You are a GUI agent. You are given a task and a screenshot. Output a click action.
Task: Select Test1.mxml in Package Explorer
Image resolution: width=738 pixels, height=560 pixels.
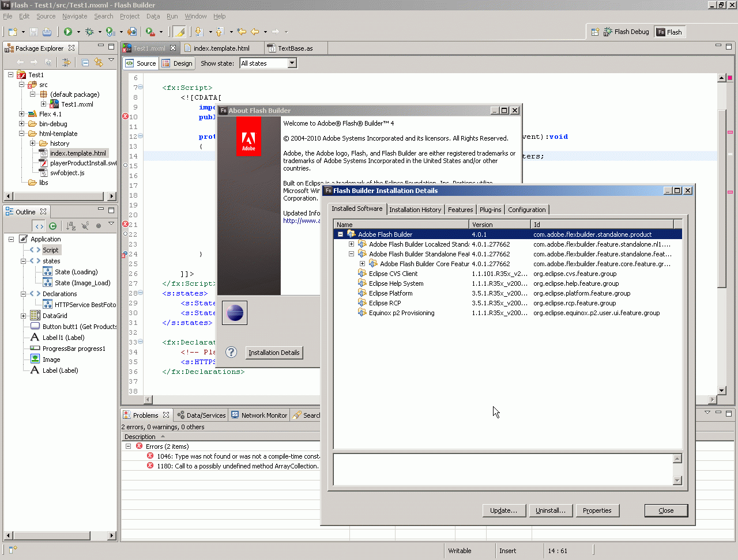click(77, 104)
